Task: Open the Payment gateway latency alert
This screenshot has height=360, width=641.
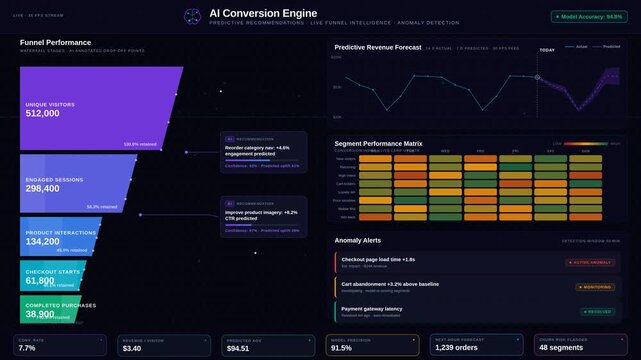Action: (477, 312)
